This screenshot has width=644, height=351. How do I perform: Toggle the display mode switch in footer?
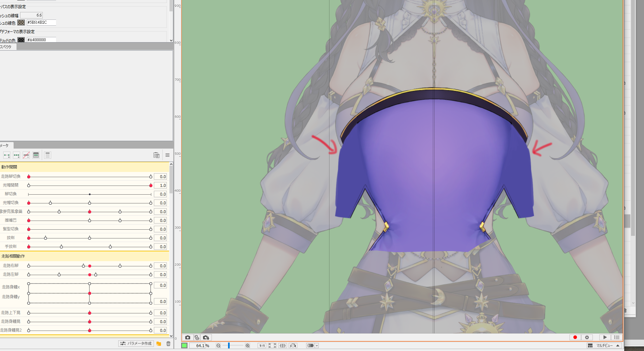click(310, 345)
